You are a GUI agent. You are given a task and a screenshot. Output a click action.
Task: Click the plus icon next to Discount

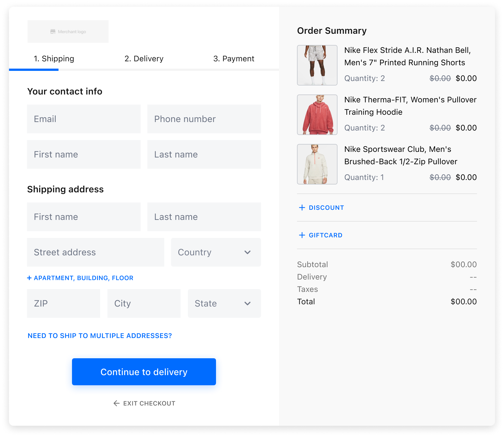(x=302, y=208)
